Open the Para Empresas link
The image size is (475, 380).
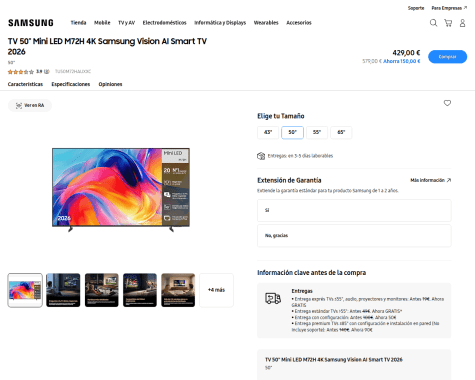[x=449, y=8]
